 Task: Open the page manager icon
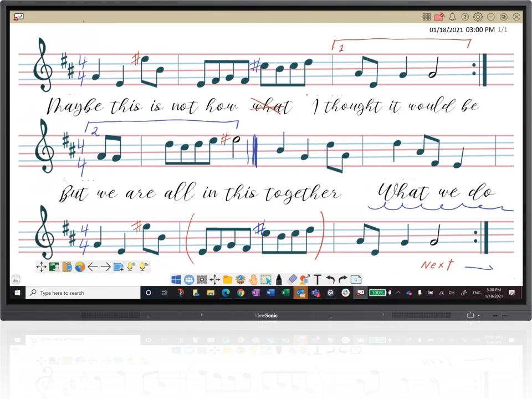pos(356,279)
